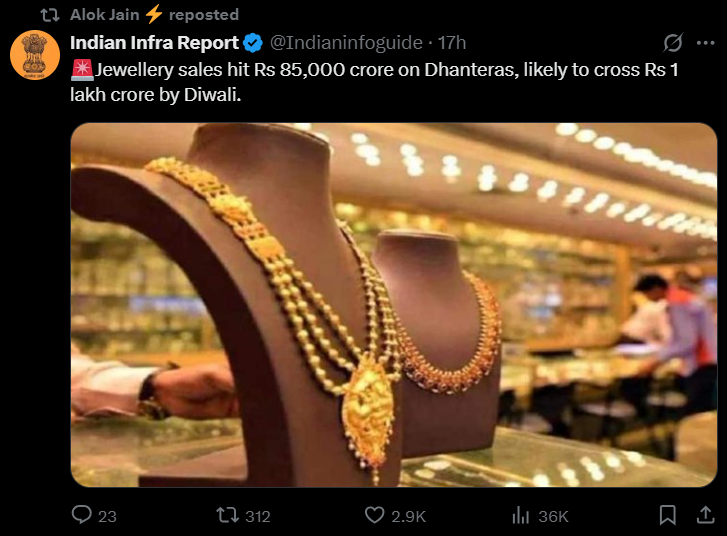Viewport: 727px width, 536px height.
Task: Open the Grok explain post icon
Action: coord(673,43)
